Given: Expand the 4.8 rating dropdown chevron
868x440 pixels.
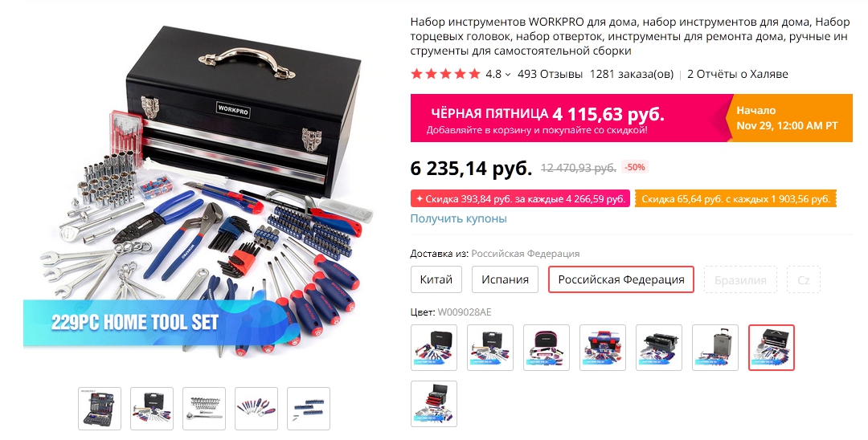Looking at the screenshot, I should (x=508, y=75).
